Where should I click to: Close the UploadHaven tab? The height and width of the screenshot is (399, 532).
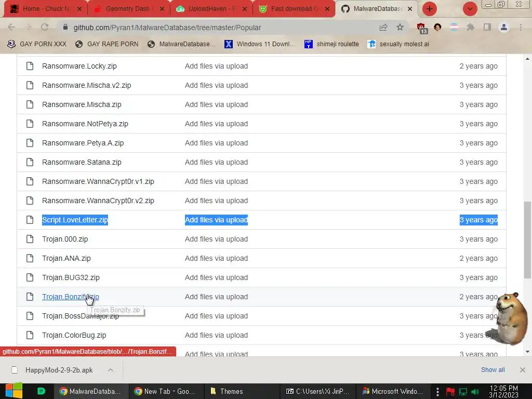(245, 9)
